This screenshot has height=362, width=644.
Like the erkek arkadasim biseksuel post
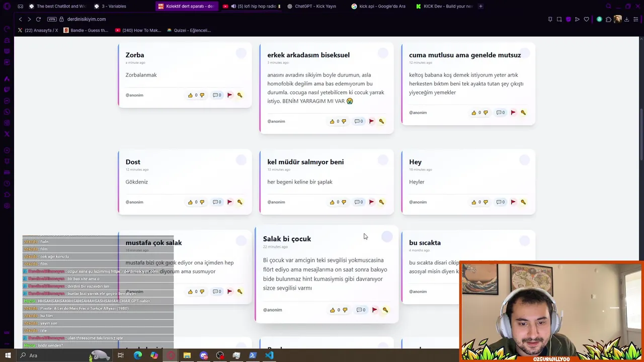(x=332, y=121)
